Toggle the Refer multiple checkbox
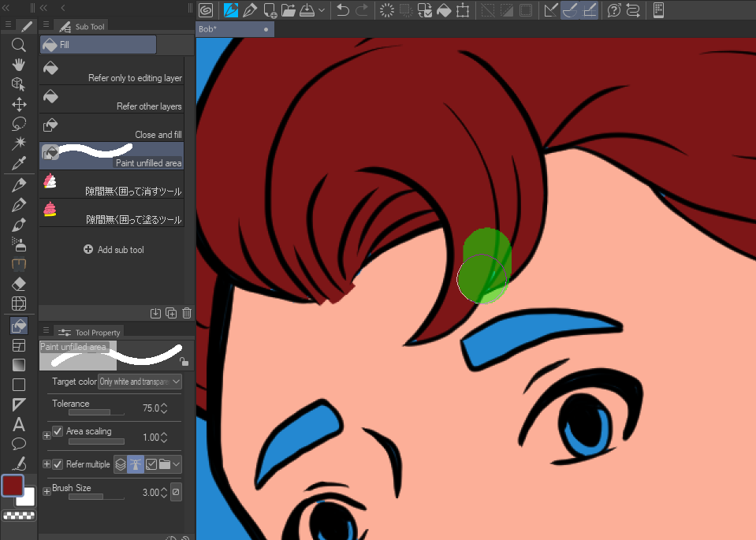The height and width of the screenshot is (540, 756). pos(58,464)
